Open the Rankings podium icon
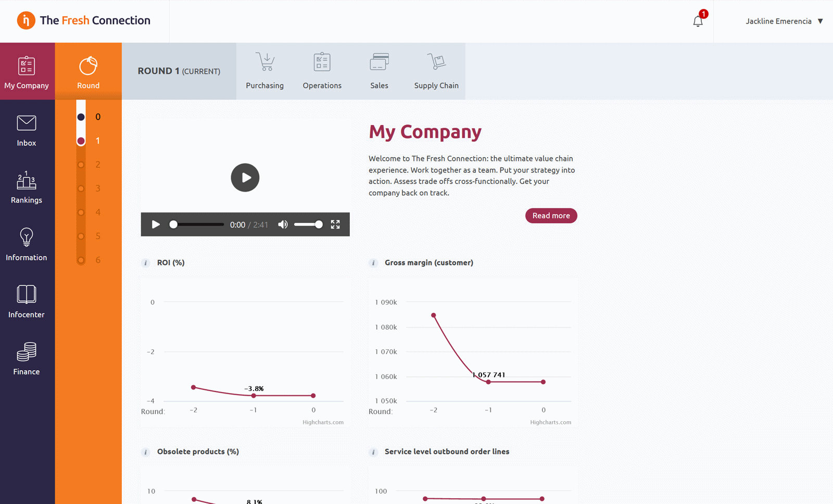This screenshot has height=504, width=833. coord(27,180)
